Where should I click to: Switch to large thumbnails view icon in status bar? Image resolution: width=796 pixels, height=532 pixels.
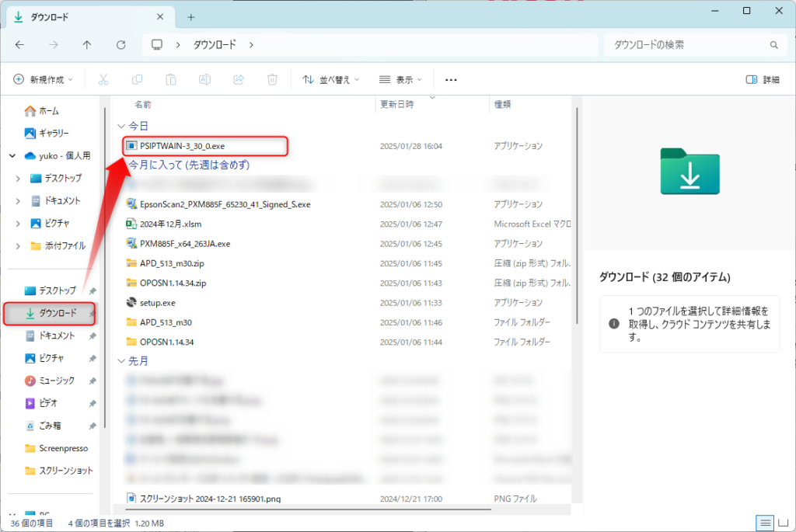(x=784, y=523)
